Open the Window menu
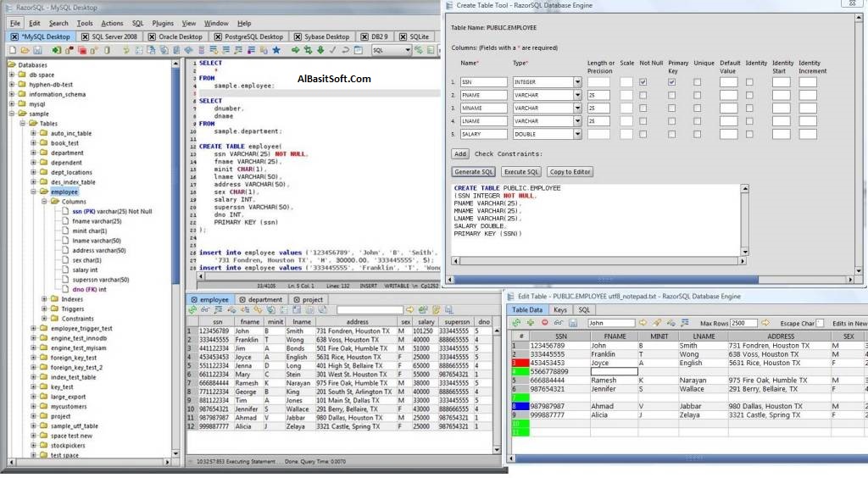Screen dimensions: 868x478 tap(216, 23)
